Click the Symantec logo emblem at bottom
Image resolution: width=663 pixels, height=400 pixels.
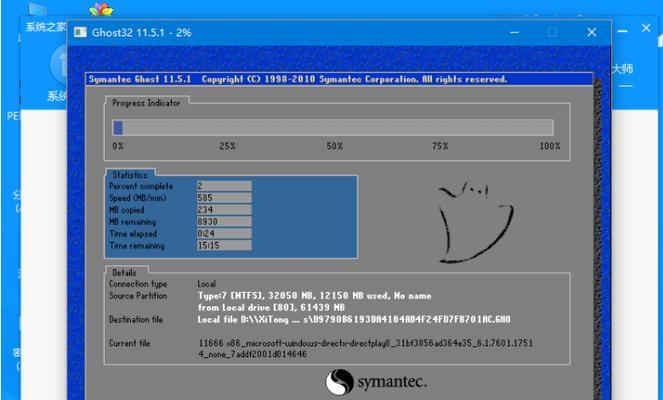click(339, 381)
